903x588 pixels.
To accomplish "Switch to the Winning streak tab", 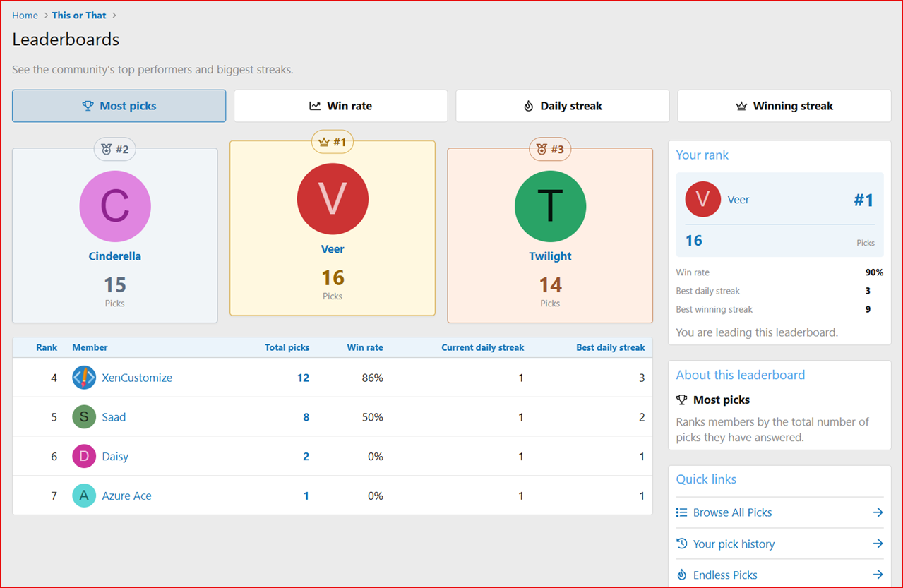I will coord(784,106).
